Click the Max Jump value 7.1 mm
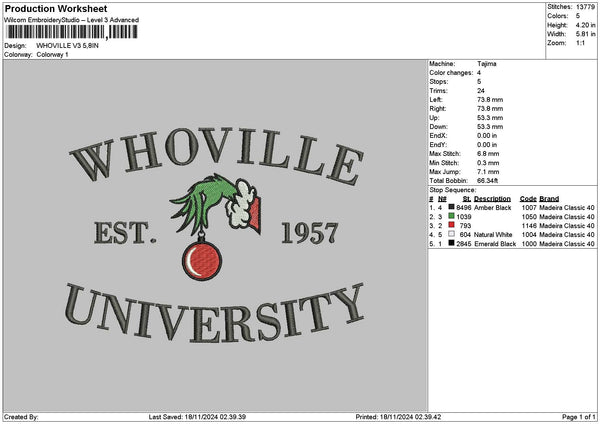The width and height of the screenshot is (600, 424). pyautogui.click(x=488, y=172)
